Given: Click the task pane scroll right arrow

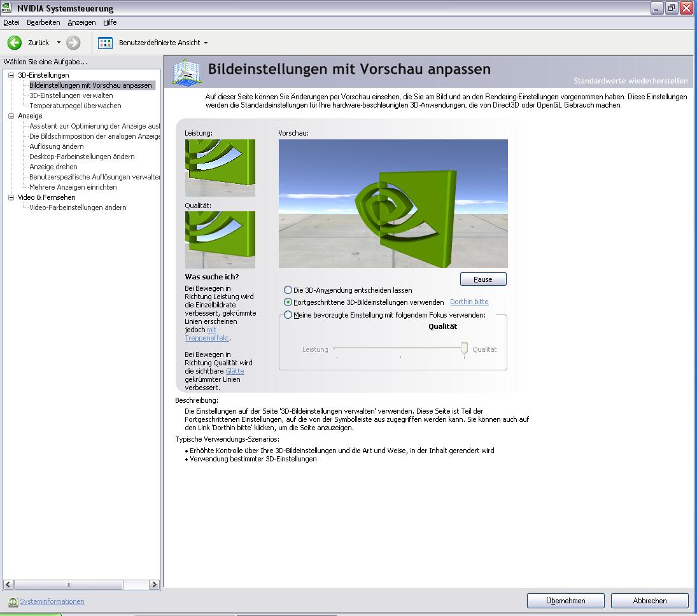Looking at the screenshot, I should coord(154,584).
